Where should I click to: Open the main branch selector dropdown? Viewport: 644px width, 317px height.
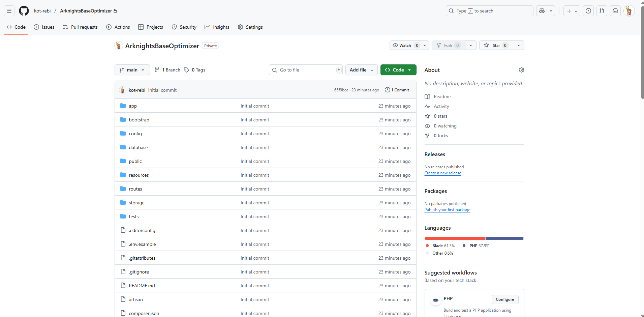[132, 70]
